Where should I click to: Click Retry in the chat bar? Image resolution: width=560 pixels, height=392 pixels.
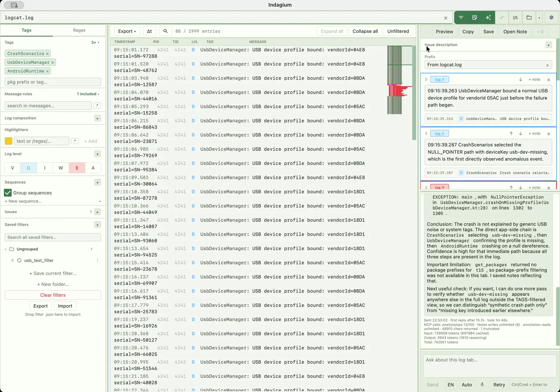tap(499, 385)
